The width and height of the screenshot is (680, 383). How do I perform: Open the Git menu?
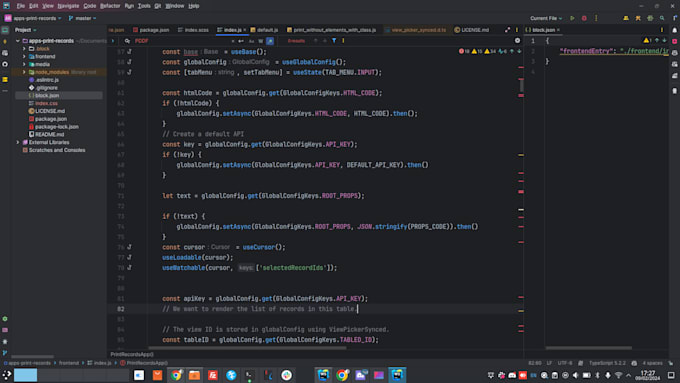tap(157, 6)
